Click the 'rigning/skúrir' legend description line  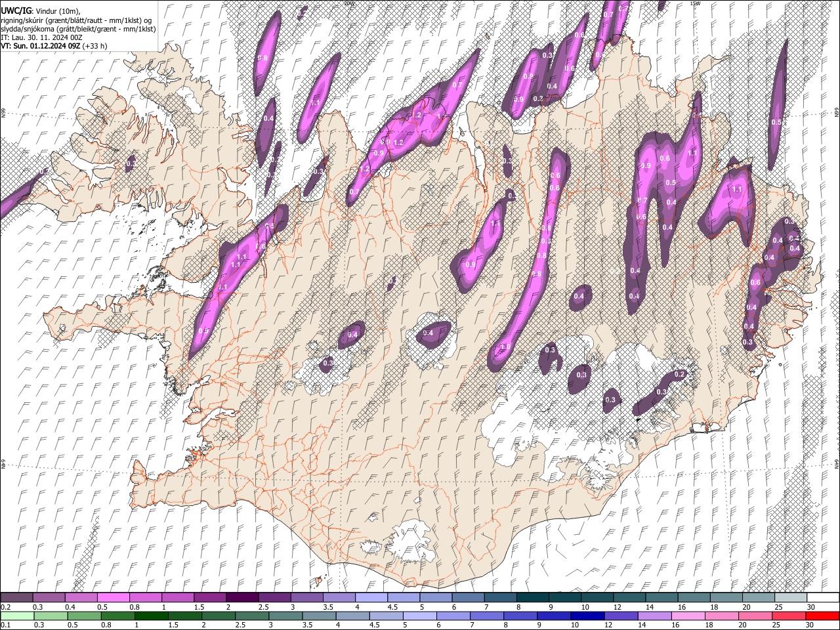pos(76,20)
